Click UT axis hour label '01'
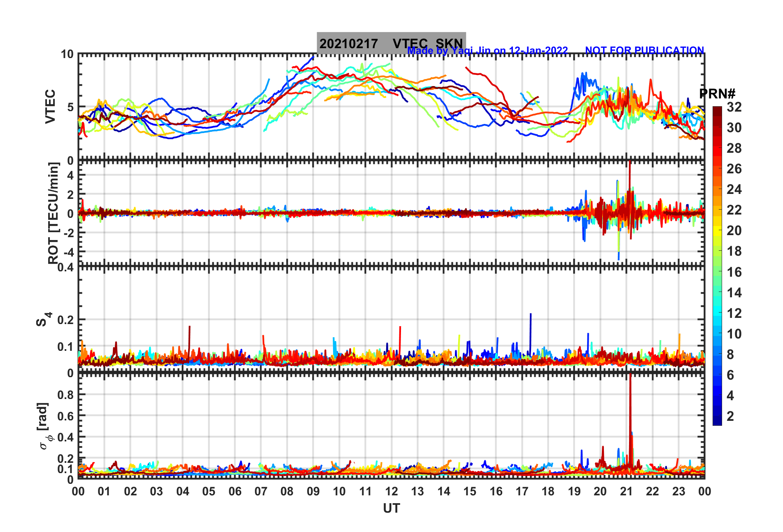783x532 pixels. click(x=104, y=491)
